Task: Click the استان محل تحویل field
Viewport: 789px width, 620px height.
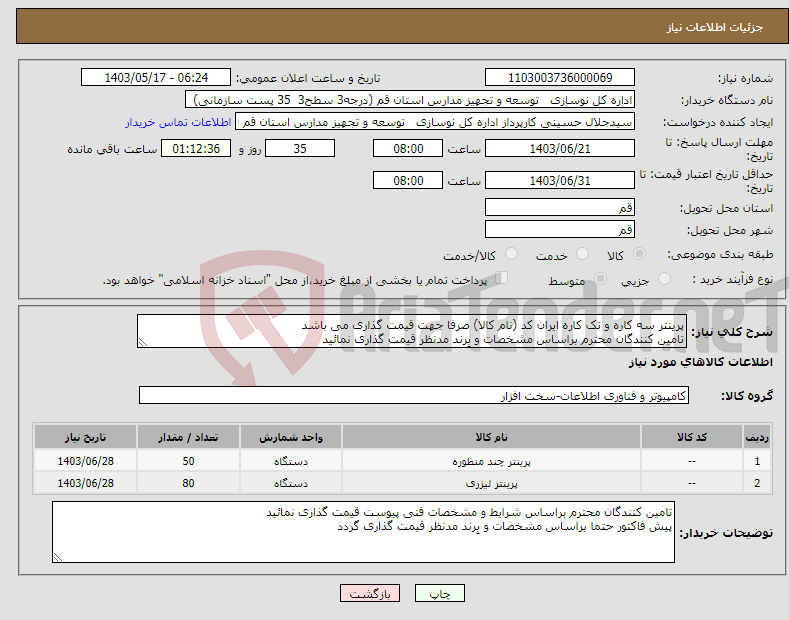Action: coord(560,207)
